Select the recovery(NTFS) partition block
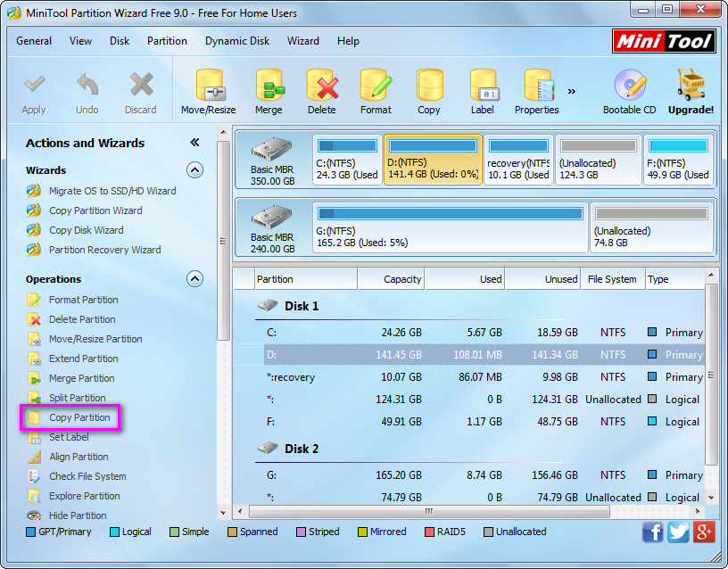 [518, 161]
